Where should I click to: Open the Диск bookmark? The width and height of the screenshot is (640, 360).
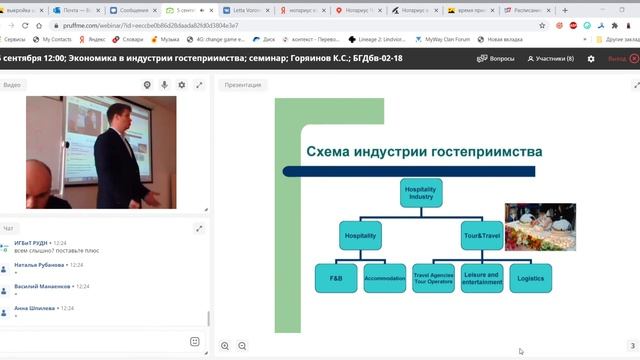264,40
